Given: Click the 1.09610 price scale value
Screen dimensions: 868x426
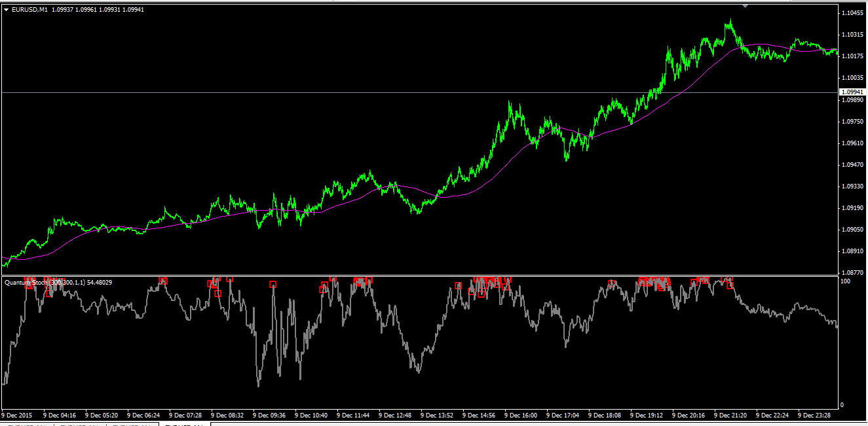Looking at the screenshot, I should (854, 143).
